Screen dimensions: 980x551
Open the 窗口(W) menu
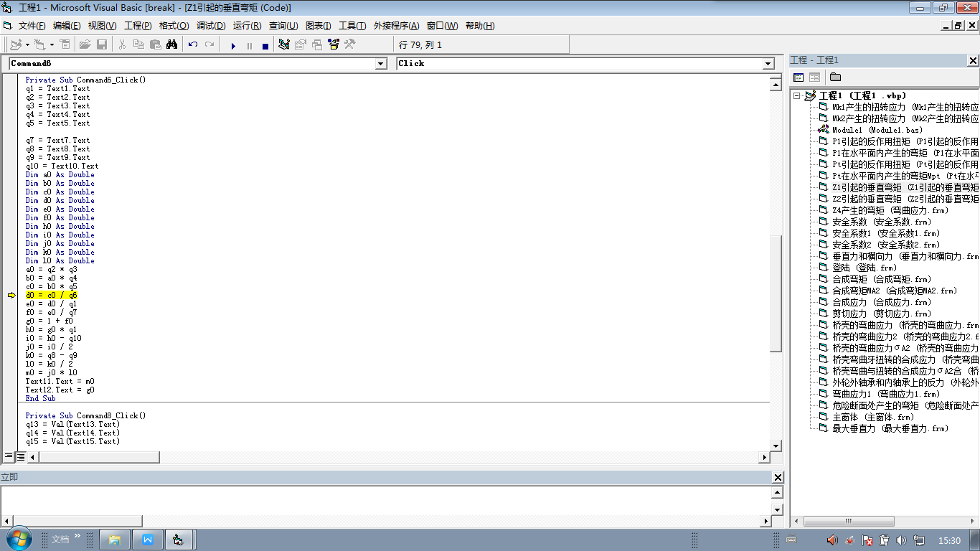click(442, 26)
